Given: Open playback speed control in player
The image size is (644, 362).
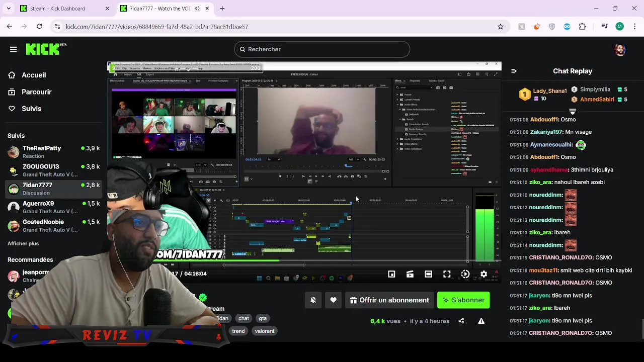Looking at the screenshot, I should click(465, 274).
